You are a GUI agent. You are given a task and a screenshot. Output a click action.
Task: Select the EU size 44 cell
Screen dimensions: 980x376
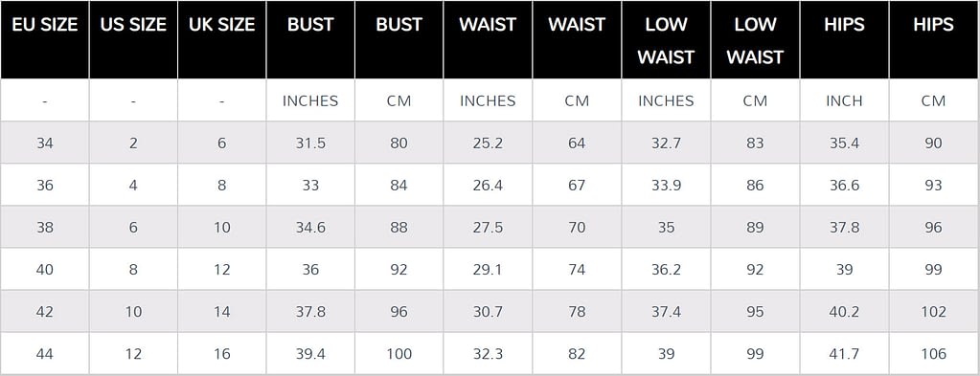pyautogui.click(x=44, y=354)
